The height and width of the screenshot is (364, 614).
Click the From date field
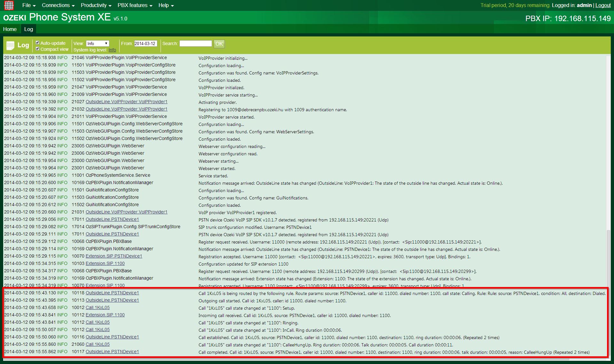(x=146, y=43)
